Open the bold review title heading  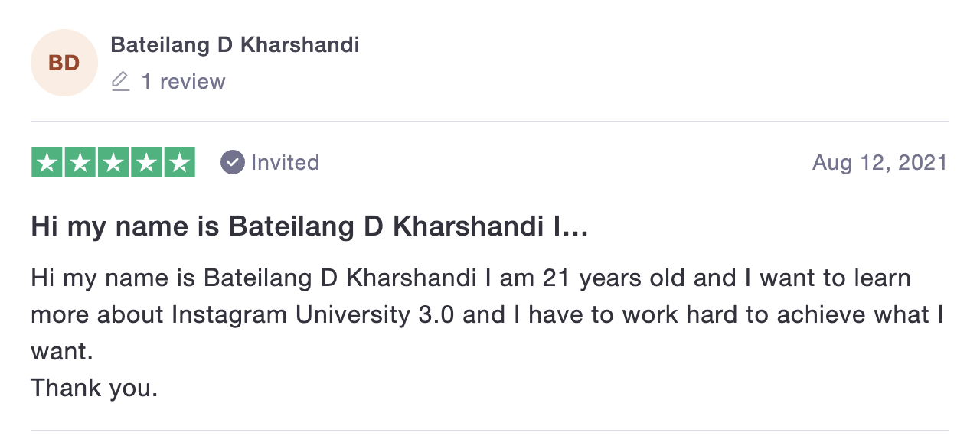[309, 227]
